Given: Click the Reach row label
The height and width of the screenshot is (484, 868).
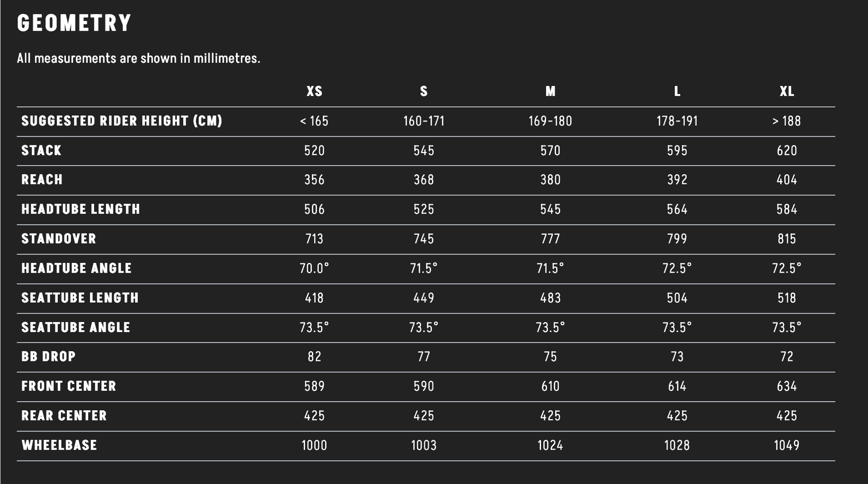Looking at the screenshot, I should [42, 180].
